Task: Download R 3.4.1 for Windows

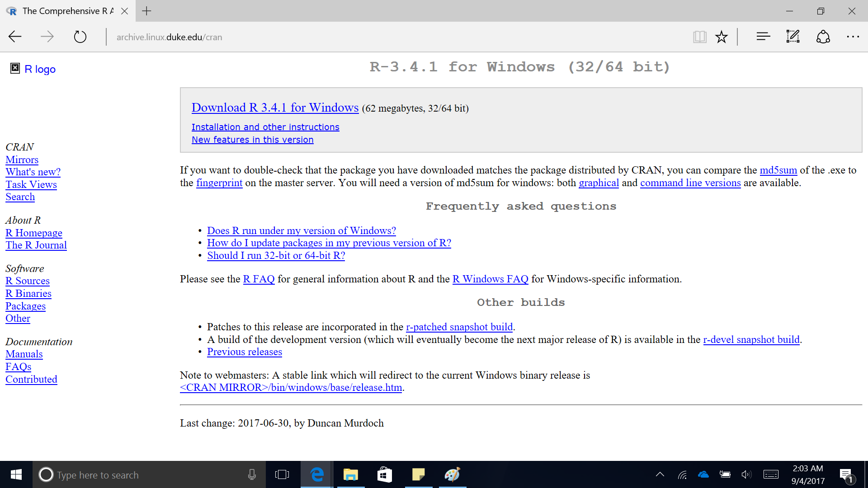Action: (275, 108)
